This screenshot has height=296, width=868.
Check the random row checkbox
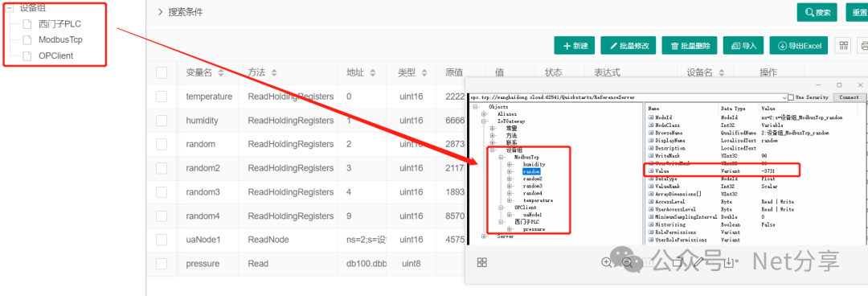162,144
